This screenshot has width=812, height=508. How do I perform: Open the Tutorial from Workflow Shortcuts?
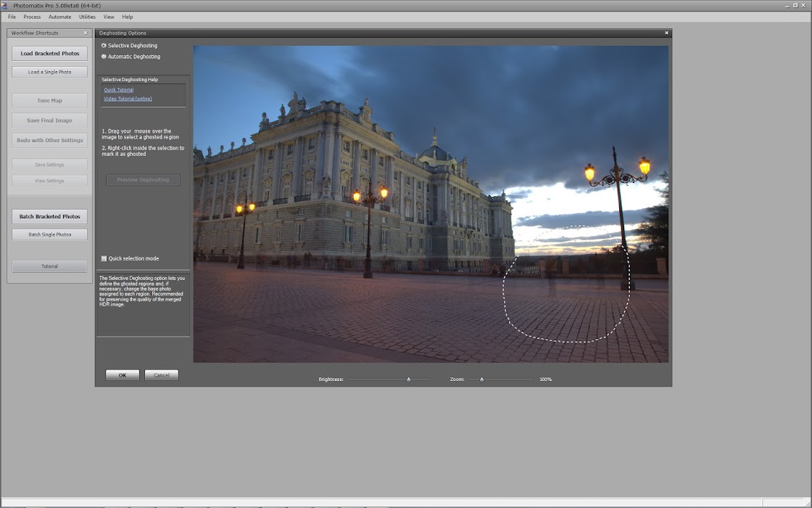[50, 266]
